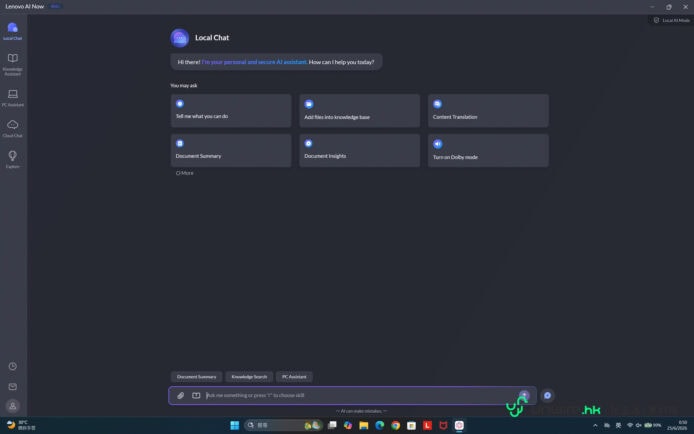Select the 'Turn on Dolby mode' card

point(488,150)
